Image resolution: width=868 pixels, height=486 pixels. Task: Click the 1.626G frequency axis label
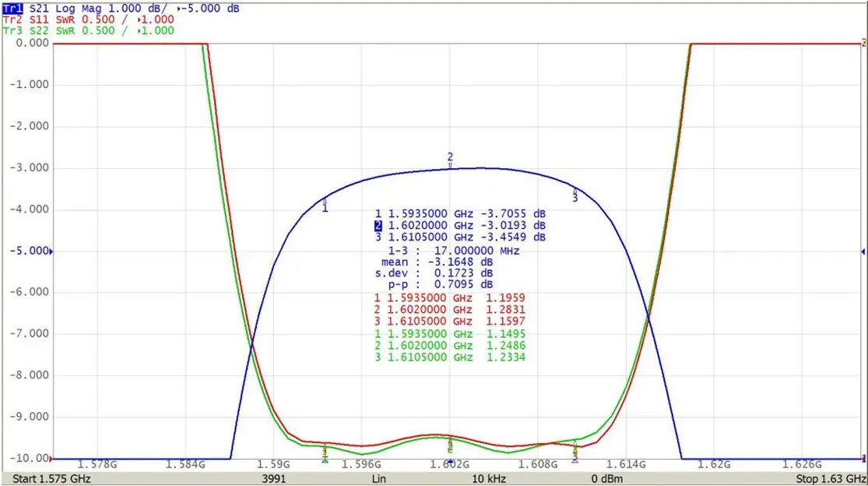802,464
